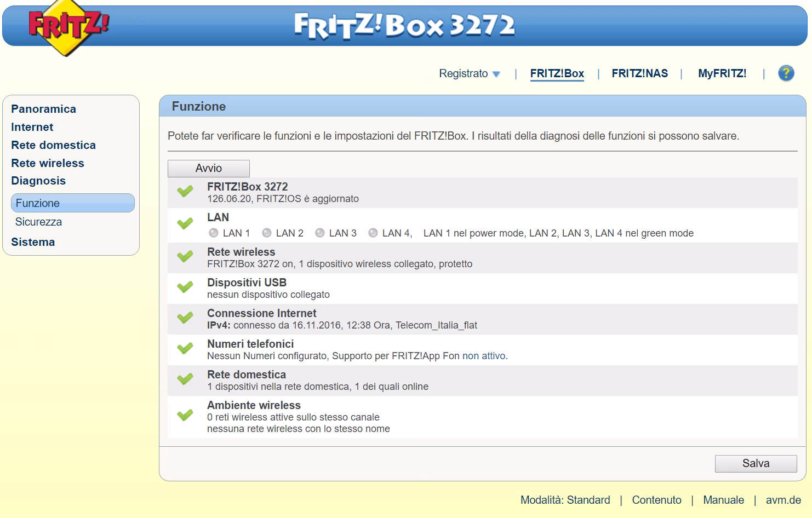Open the Diagnosis menu
This screenshot has height=518, width=812.
point(38,181)
